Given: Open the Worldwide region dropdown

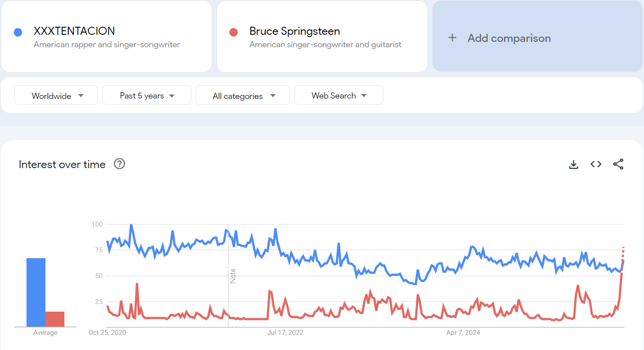Looking at the screenshot, I should [x=56, y=95].
